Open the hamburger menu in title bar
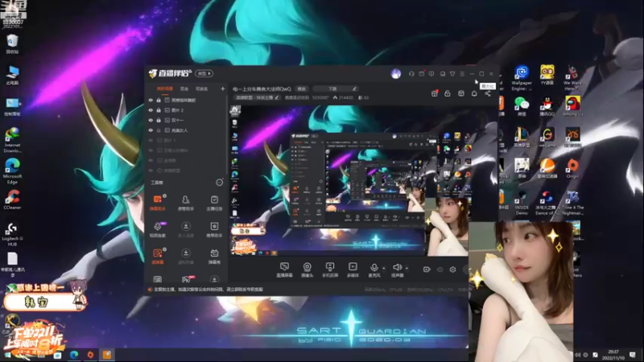This screenshot has width=644, height=362. pos(462,74)
